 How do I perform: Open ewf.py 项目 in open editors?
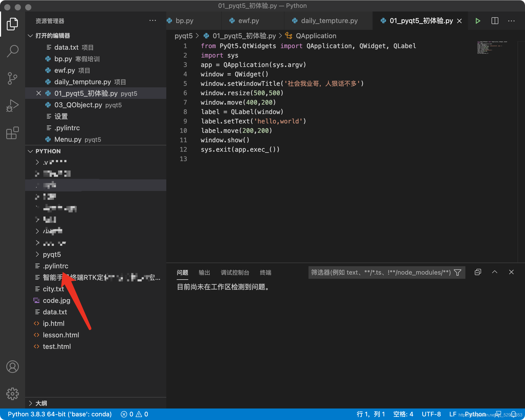(96, 70)
